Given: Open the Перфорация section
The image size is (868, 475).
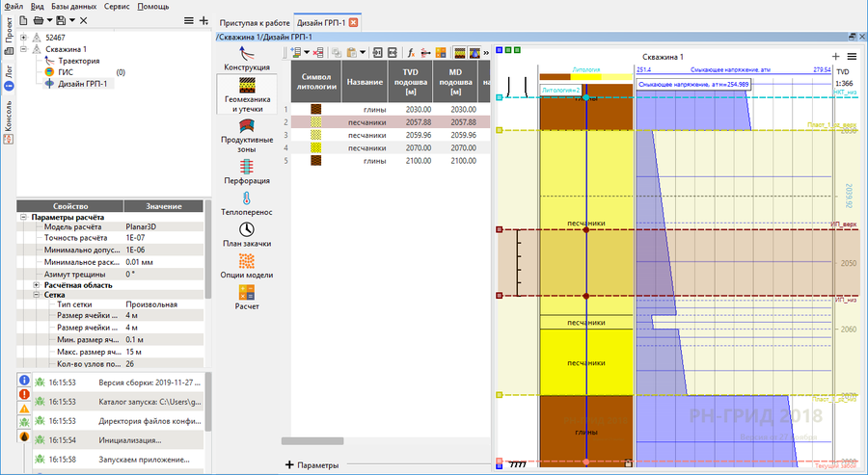Looking at the screenshot, I should [x=247, y=168].
